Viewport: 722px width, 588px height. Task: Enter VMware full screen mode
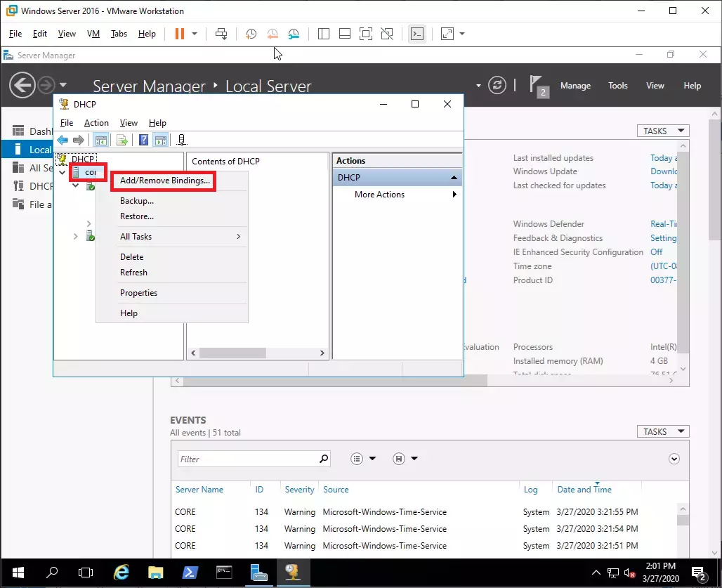(366, 34)
